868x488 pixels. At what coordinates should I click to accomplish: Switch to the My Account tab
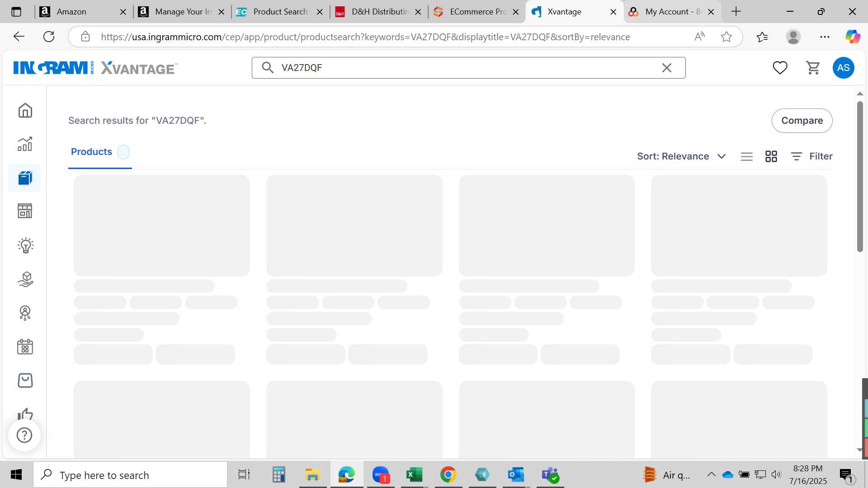click(x=671, y=12)
